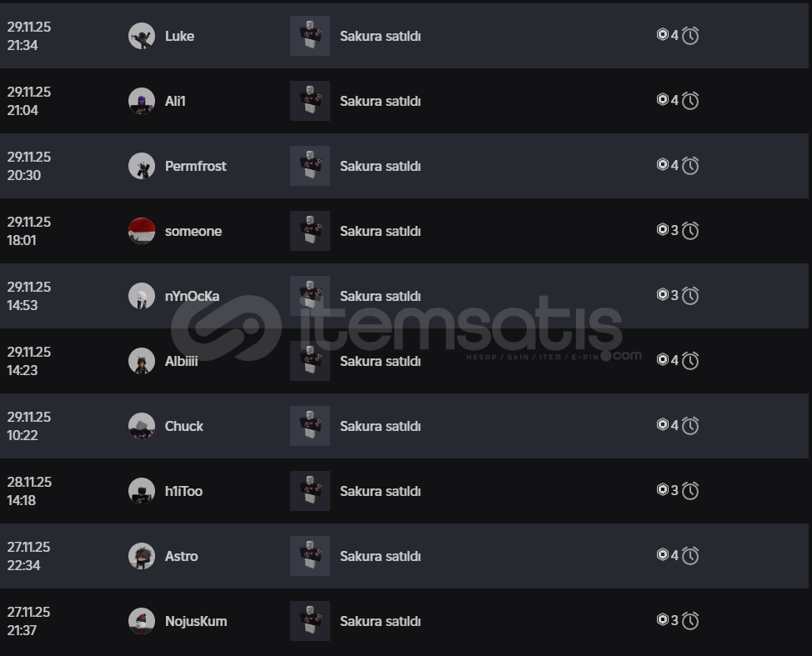Click the Robux icon in Astro's row

pos(663,555)
